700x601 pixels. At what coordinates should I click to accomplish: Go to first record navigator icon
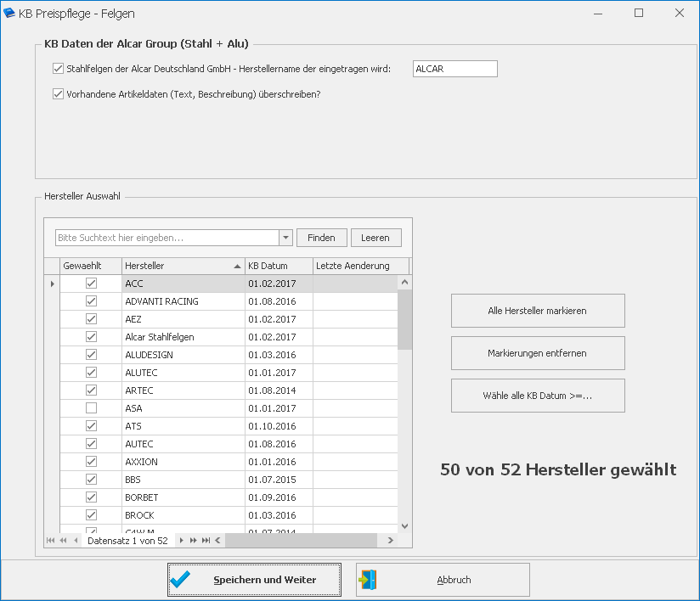(50, 541)
